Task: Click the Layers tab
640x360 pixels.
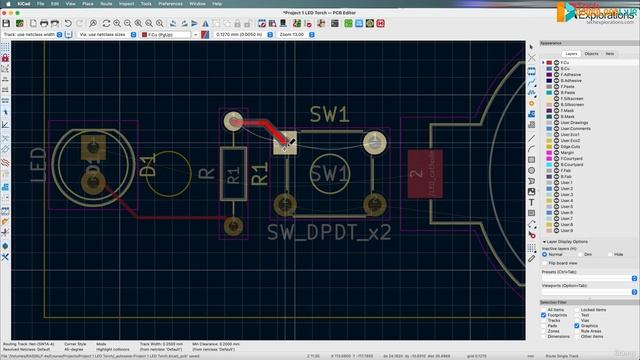Action: pos(571,54)
